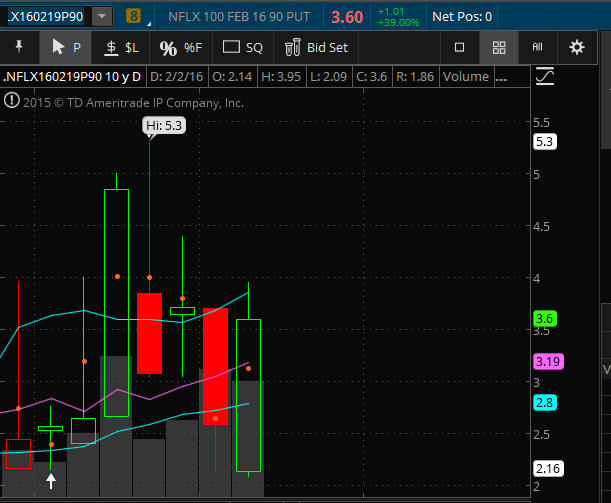This screenshot has width=611, height=503.
Task: Click the white arrow marker below the candles
Action: 51,482
